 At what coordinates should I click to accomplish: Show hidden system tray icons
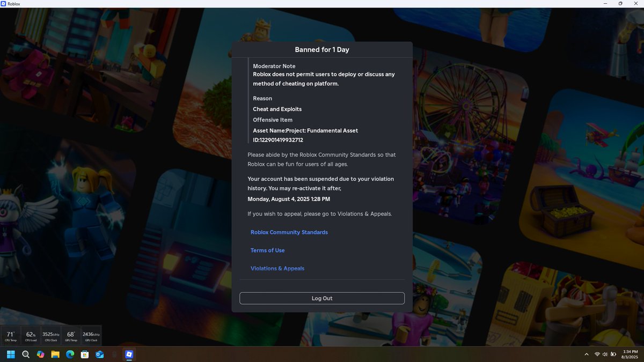point(586,354)
